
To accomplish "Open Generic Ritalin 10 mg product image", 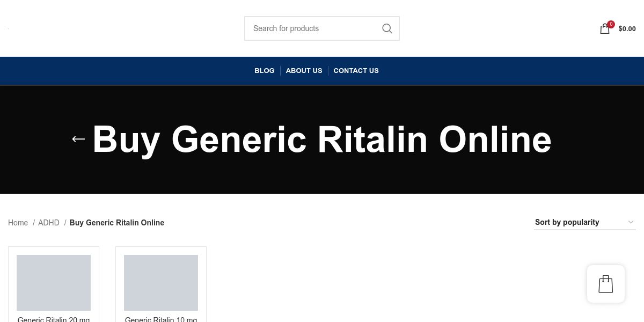I will [x=161, y=283].
